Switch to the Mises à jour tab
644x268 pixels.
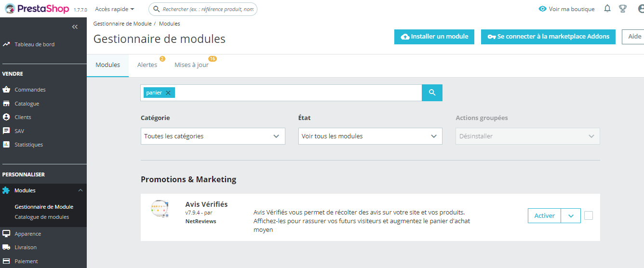(x=191, y=65)
